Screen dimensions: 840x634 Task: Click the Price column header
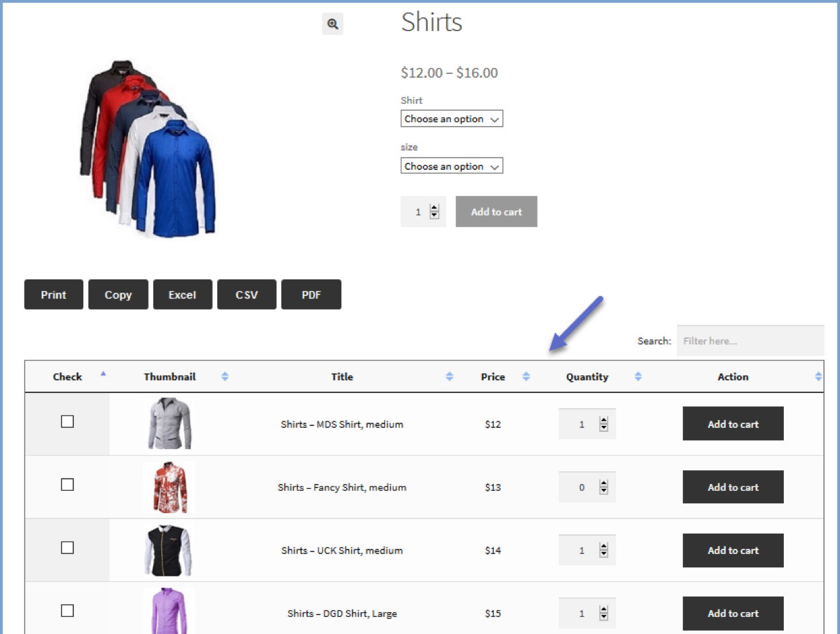point(493,376)
